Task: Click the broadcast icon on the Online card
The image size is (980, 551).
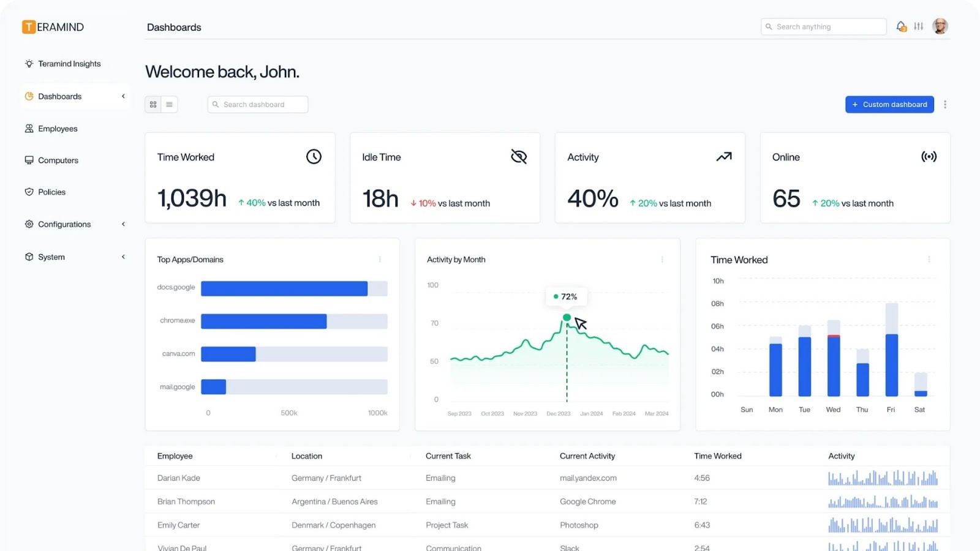Action: [929, 156]
